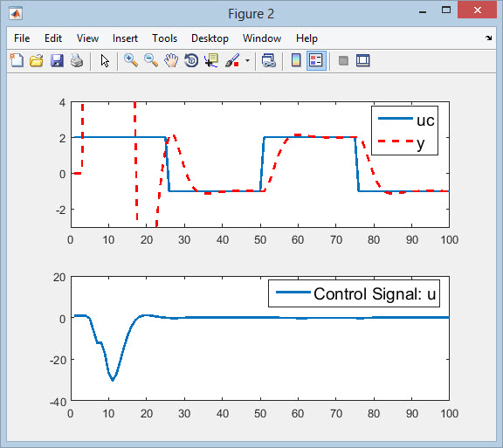Toggle the Insert Colorbar button

pos(296,60)
